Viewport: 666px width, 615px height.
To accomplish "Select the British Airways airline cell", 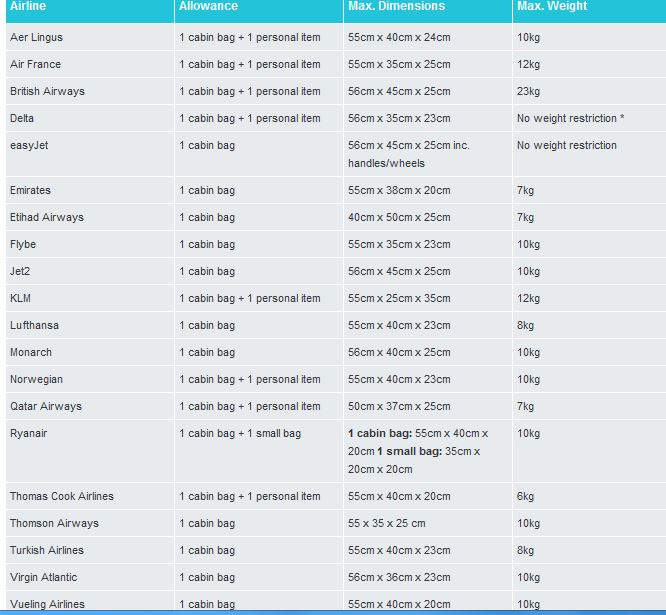I will pos(90,91).
